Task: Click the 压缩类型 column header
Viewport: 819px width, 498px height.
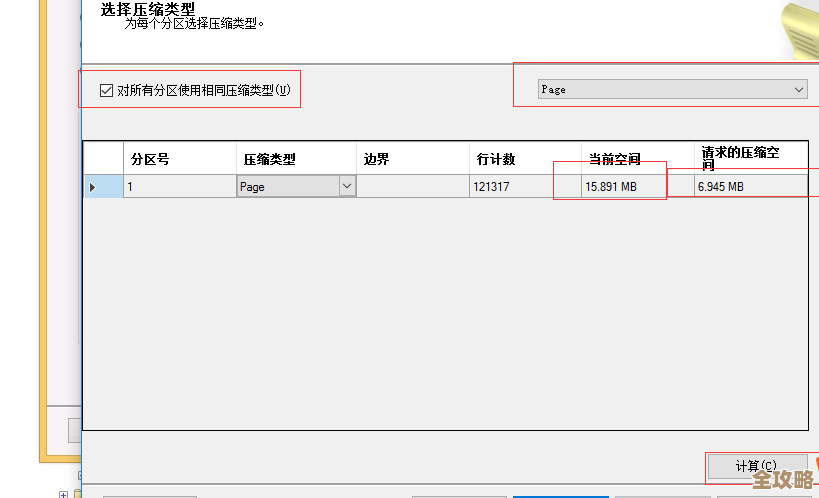Action: [x=296, y=159]
